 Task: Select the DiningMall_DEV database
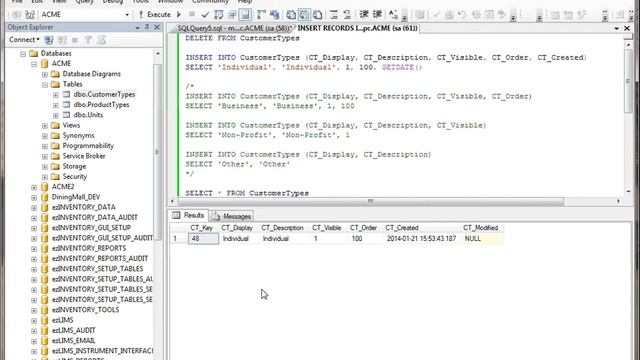tap(76, 197)
